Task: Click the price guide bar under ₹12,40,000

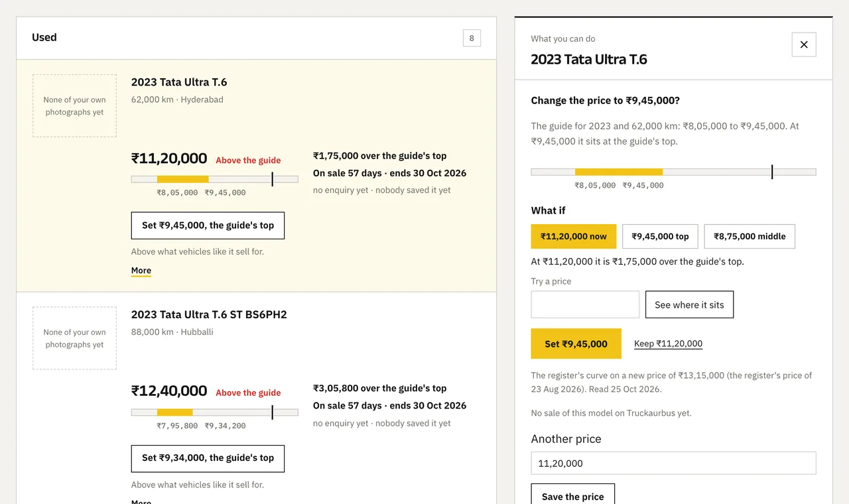Action: (215, 412)
